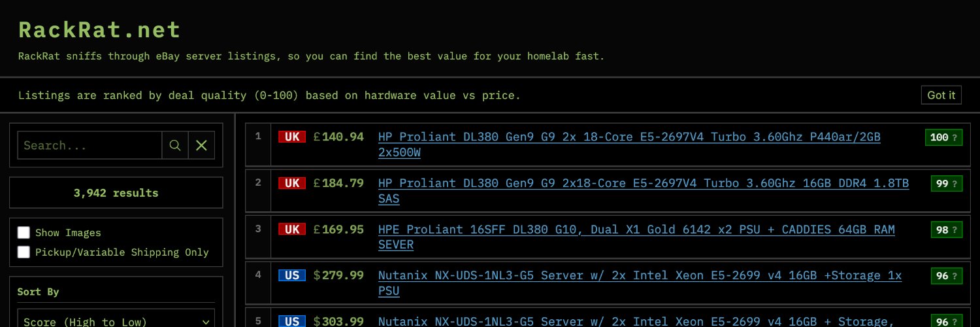Open HP Proliant DL380 16GB DDR4 1.8TB SAS listing
The width and height of the screenshot is (980, 327).
[x=644, y=191]
